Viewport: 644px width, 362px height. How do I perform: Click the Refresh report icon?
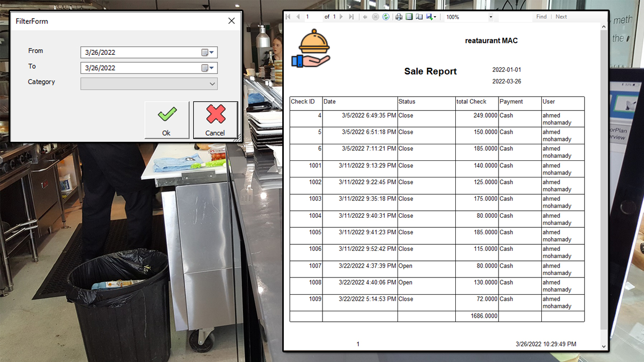386,17
